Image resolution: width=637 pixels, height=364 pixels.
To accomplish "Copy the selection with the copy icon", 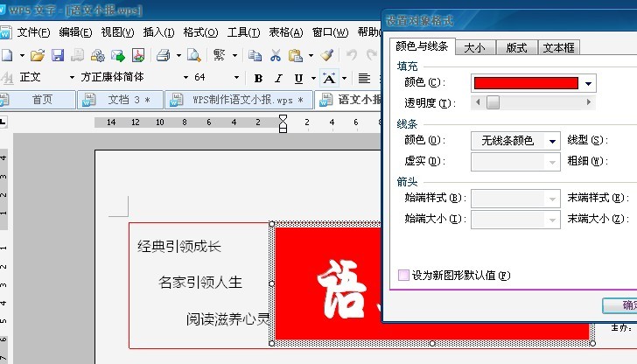I will 255,55.
